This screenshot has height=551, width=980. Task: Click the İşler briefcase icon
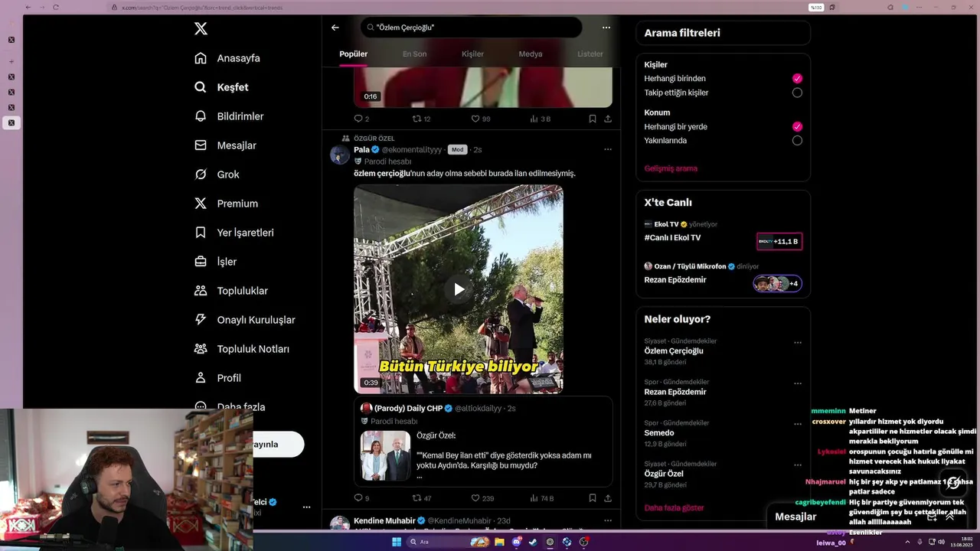[201, 262]
